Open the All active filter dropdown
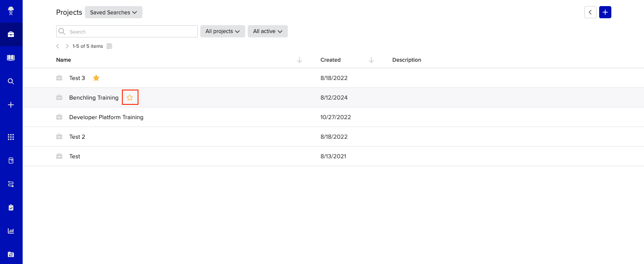Viewport: 644px width, 264px height. click(x=267, y=31)
